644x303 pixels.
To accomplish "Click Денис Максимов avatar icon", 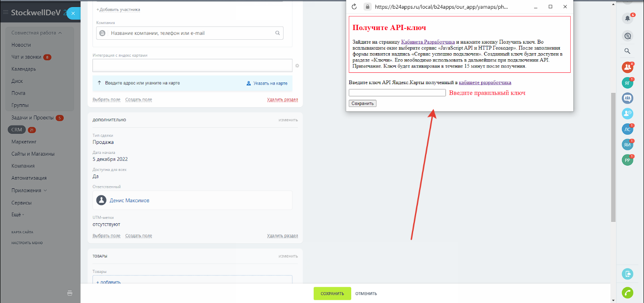I will point(101,200).
